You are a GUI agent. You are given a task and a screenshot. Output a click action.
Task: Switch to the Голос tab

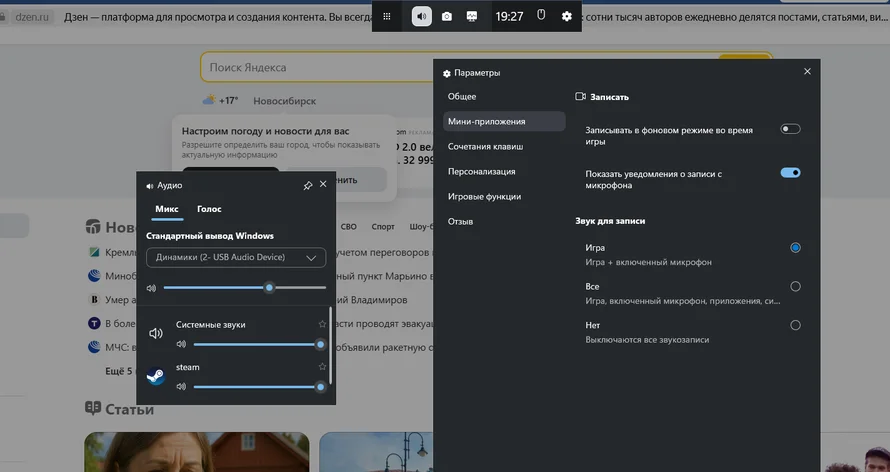click(209, 209)
